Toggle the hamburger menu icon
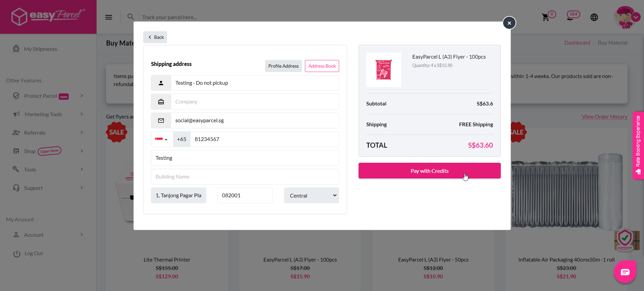This screenshot has height=291, width=644. pos(109,17)
